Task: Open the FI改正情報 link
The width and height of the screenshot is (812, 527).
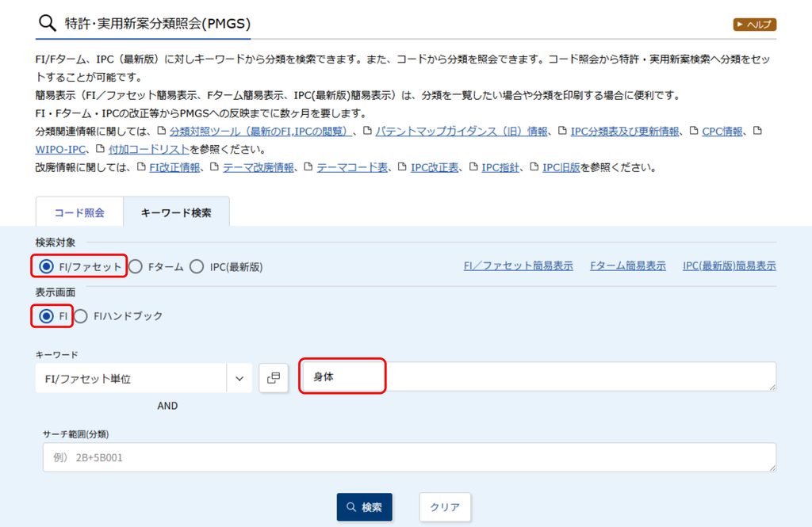Action: click(174, 168)
